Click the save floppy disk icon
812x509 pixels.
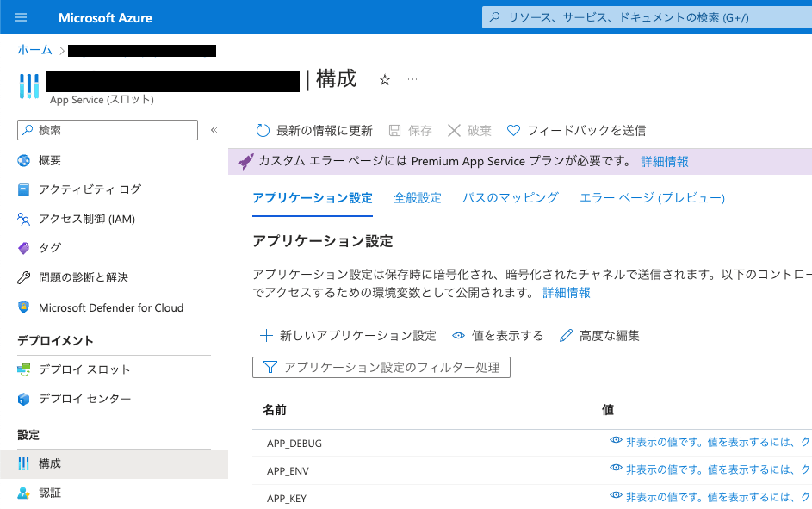click(394, 131)
